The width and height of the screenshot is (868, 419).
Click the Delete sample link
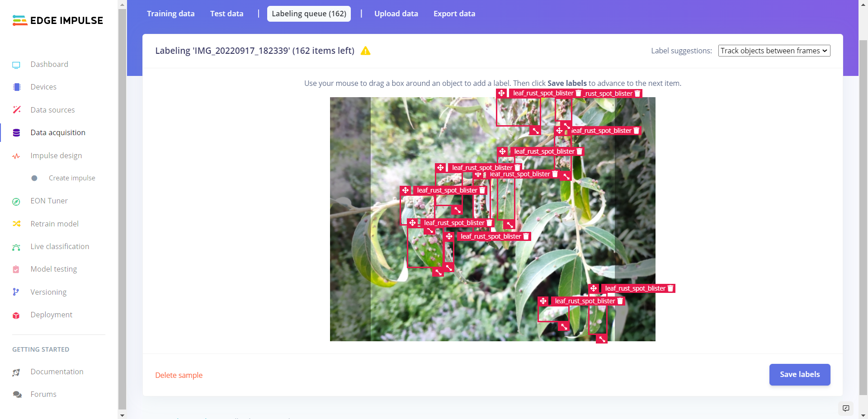[x=179, y=375]
